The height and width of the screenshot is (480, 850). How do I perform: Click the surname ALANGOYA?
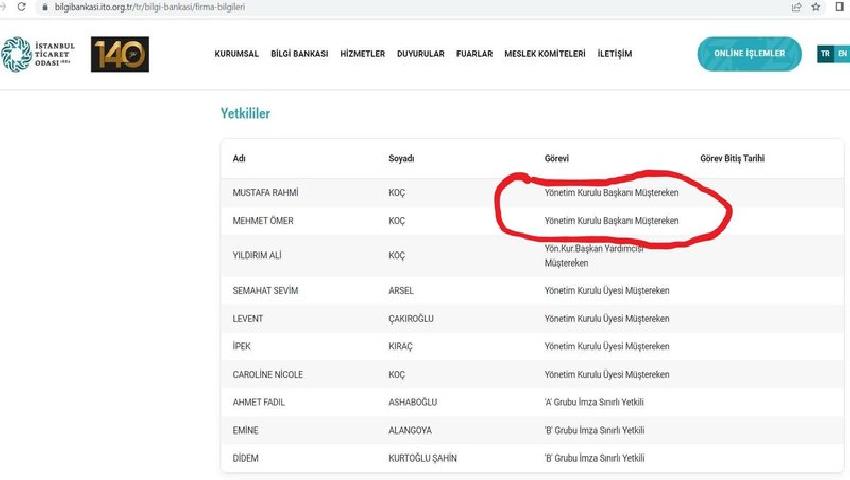pyautogui.click(x=410, y=430)
